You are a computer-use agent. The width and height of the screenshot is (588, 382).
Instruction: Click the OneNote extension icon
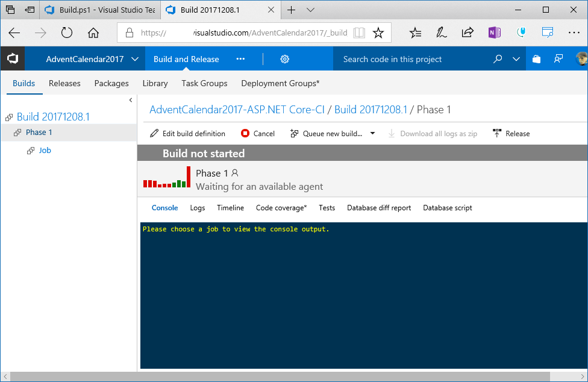click(494, 33)
